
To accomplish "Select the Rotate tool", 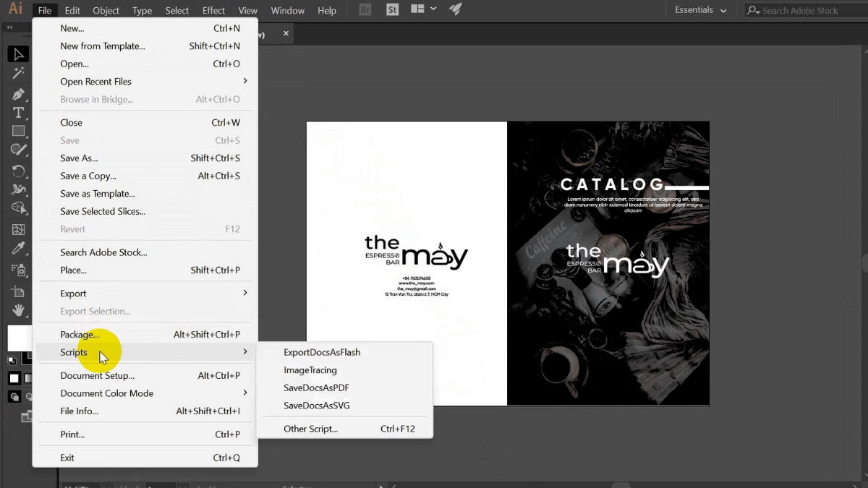I will click(18, 171).
